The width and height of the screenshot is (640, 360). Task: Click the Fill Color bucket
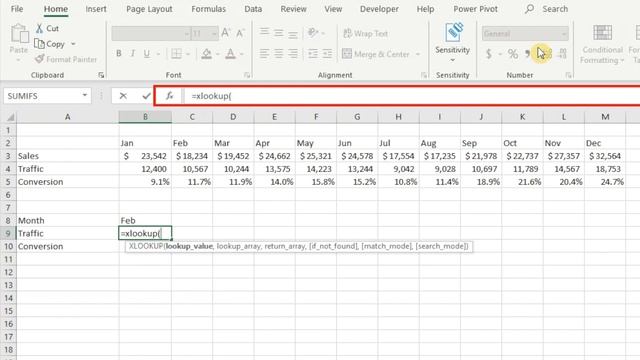coord(207,54)
